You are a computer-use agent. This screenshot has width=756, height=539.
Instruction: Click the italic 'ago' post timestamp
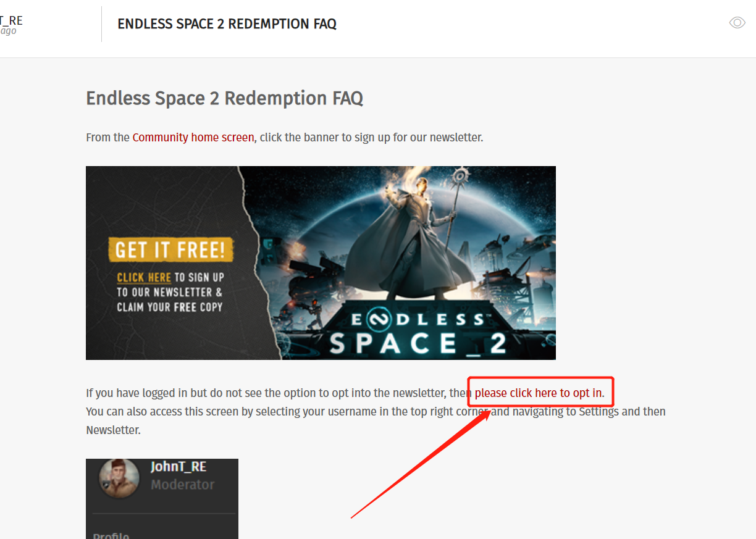8,31
